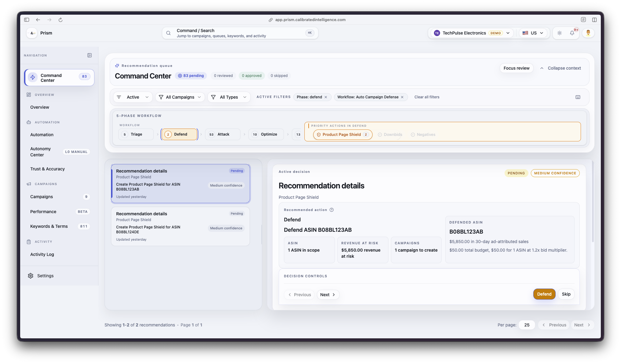
Task: Open the All Campaigns dropdown
Action: click(x=180, y=97)
